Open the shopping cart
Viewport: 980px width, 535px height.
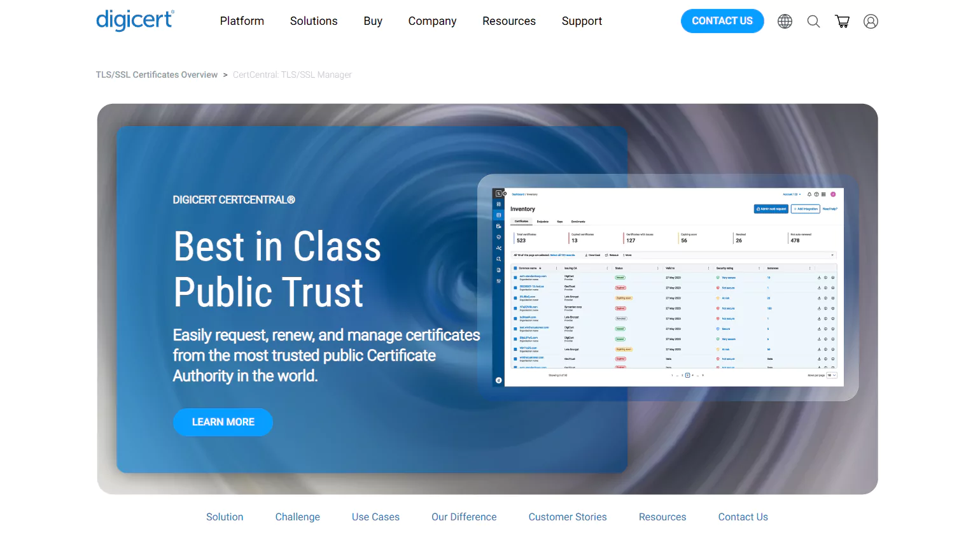pos(842,22)
